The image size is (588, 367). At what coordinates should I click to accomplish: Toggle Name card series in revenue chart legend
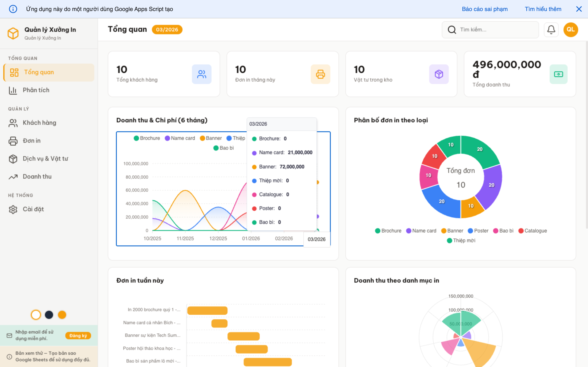180,138
